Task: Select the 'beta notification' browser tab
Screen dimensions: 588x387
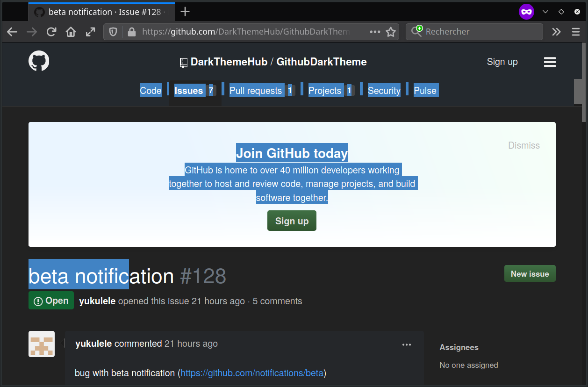Action: click(101, 12)
